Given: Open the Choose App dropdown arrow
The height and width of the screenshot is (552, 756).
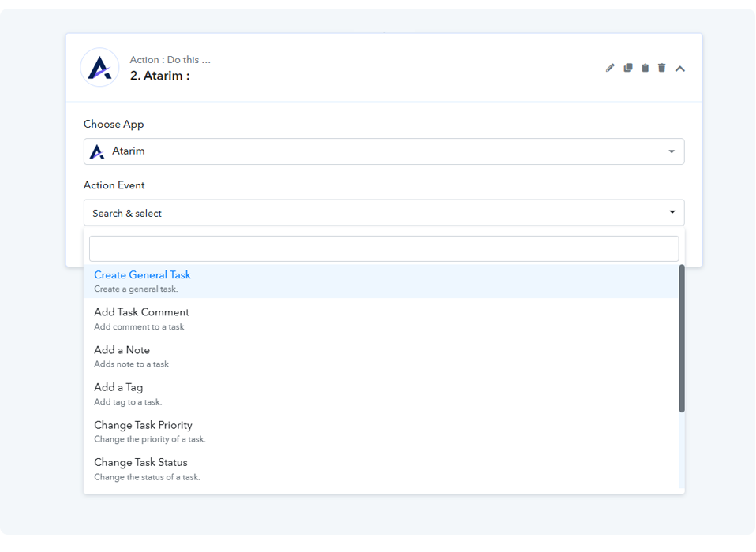Looking at the screenshot, I should 672,151.
